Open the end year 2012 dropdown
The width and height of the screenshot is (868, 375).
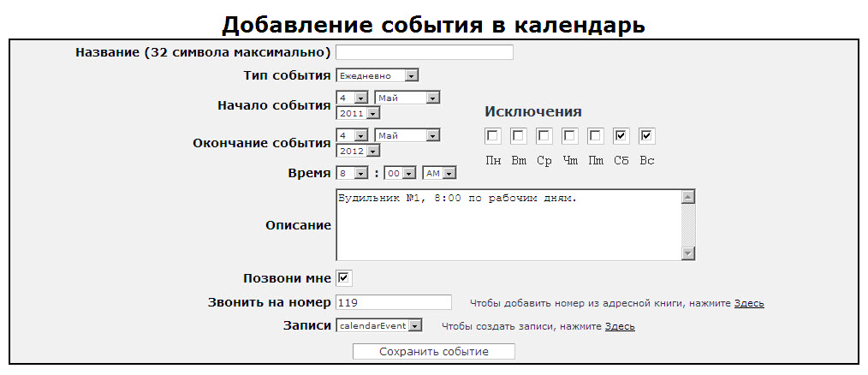coord(358,151)
